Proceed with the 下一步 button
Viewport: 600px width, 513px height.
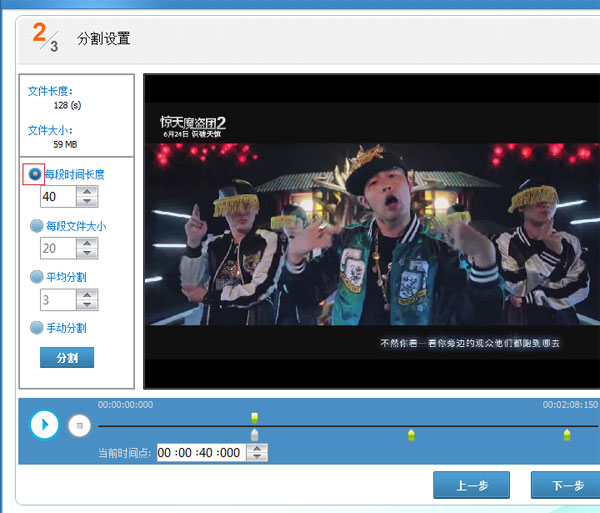567,485
